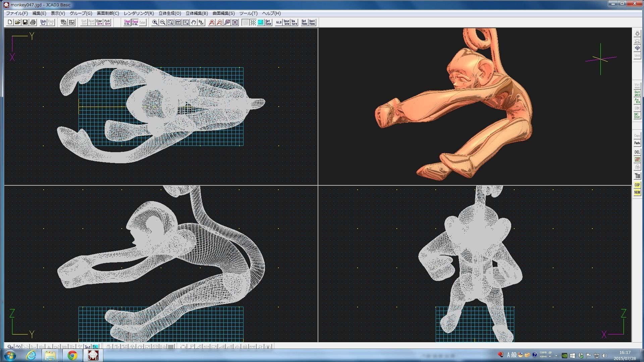Screen dimensions: 644x362
Task: Toggle the yellow NUM button
Action: pyautogui.click(x=637, y=192)
